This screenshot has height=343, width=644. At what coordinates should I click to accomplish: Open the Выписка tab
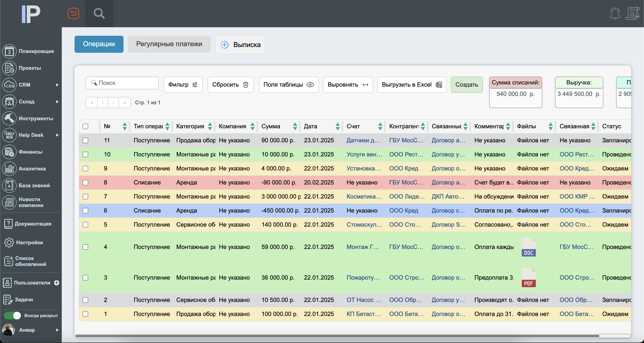pos(240,45)
